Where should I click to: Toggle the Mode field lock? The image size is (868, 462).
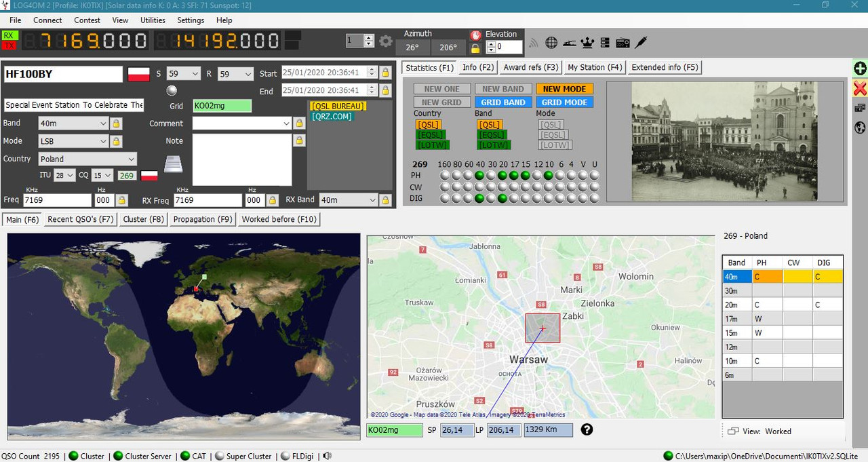[116, 141]
